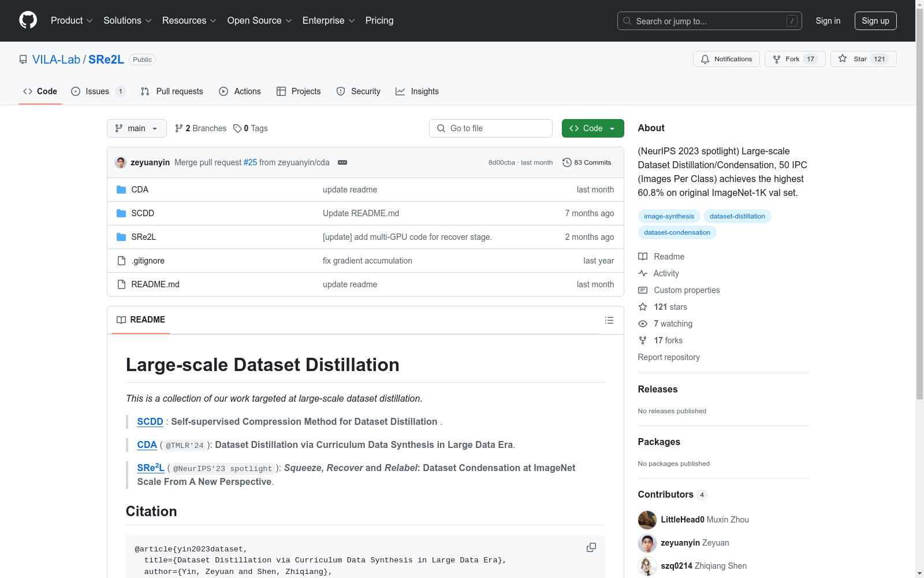Expand the Solutions menu

point(128,21)
